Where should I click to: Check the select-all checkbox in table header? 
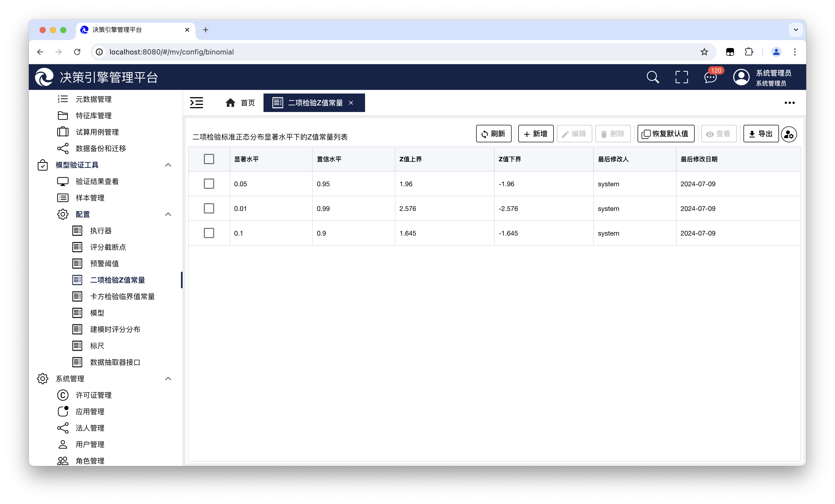point(209,159)
